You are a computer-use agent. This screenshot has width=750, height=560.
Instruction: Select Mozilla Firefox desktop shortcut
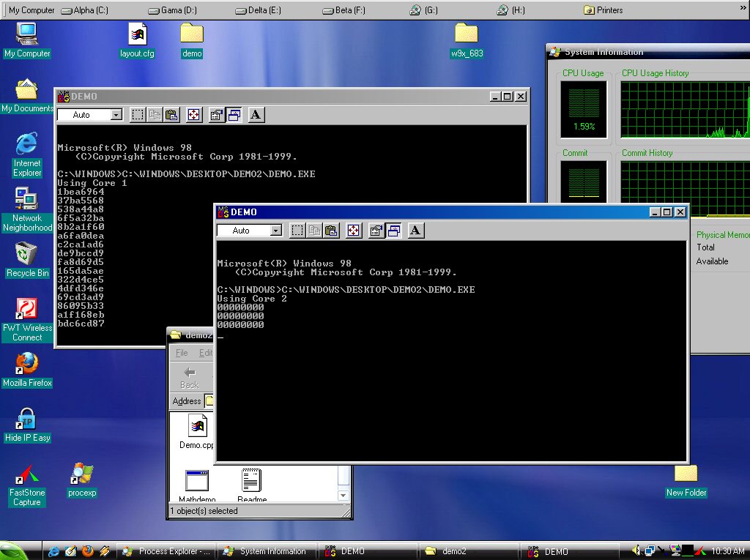27,370
